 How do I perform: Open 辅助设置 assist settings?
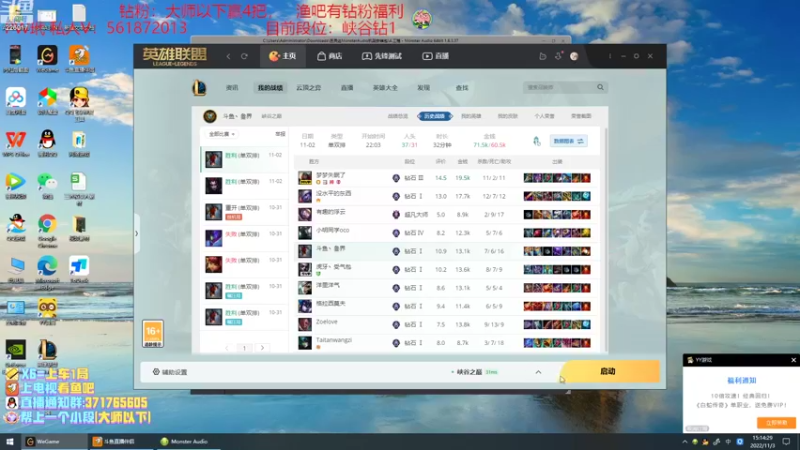point(170,372)
